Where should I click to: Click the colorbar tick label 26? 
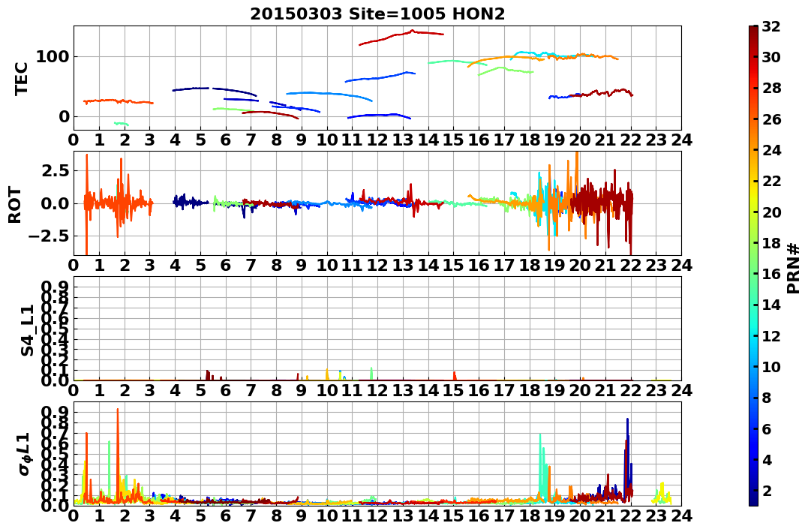[771, 119]
